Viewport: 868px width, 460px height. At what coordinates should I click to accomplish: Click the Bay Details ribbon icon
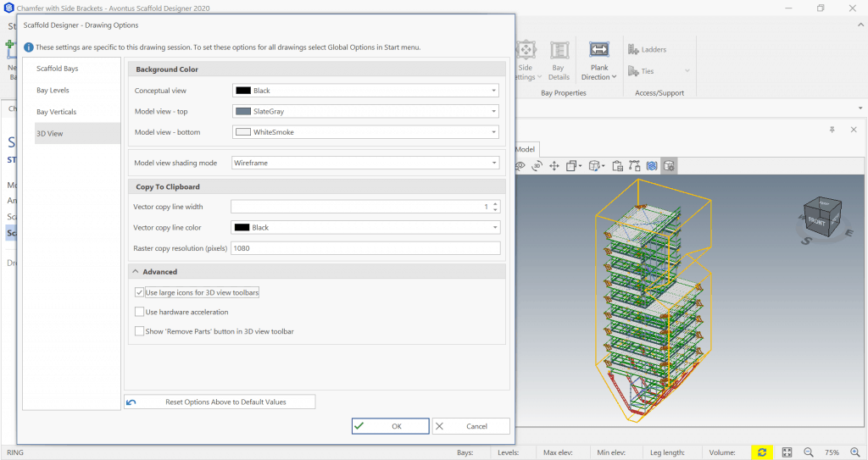click(x=559, y=50)
